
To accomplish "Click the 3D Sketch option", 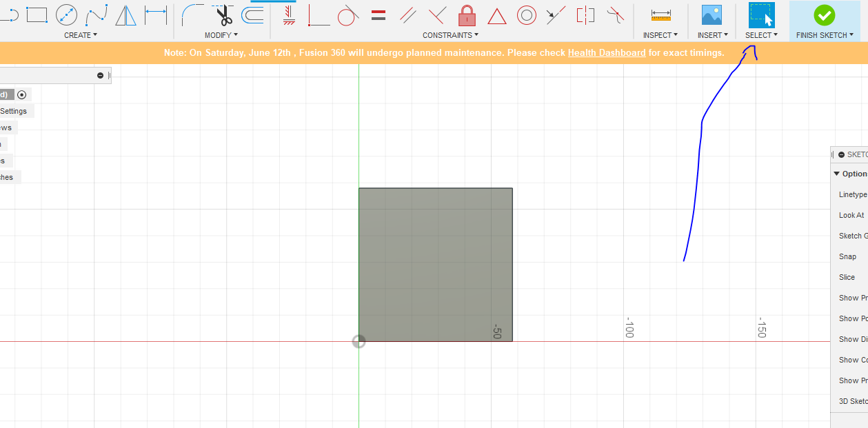I will pyautogui.click(x=853, y=401).
